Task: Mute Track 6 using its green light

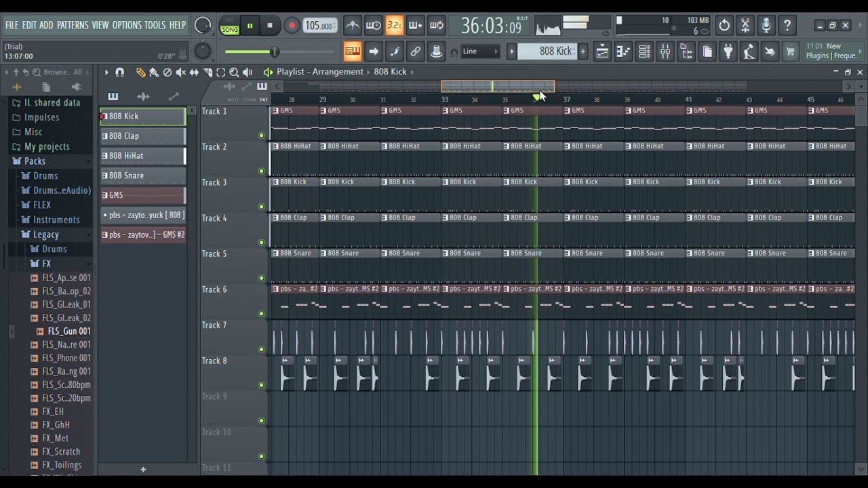Action: click(x=261, y=314)
